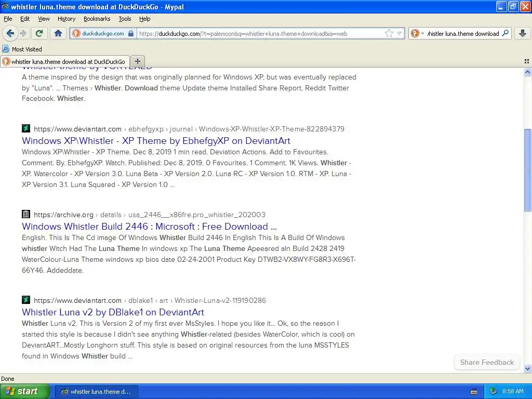Open Whistler Luna v2 by DBlake1 result

coord(113,312)
